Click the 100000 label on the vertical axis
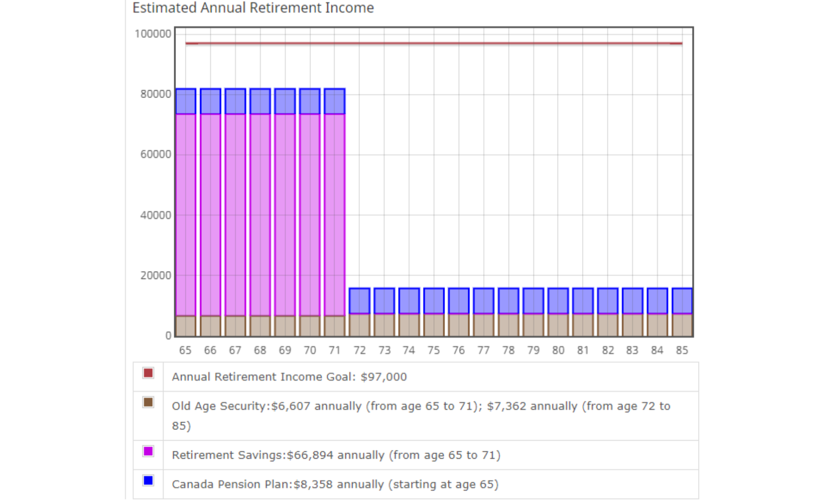Image resolution: width=817 pixels, height=504 pixels. [x=153, y=34]
